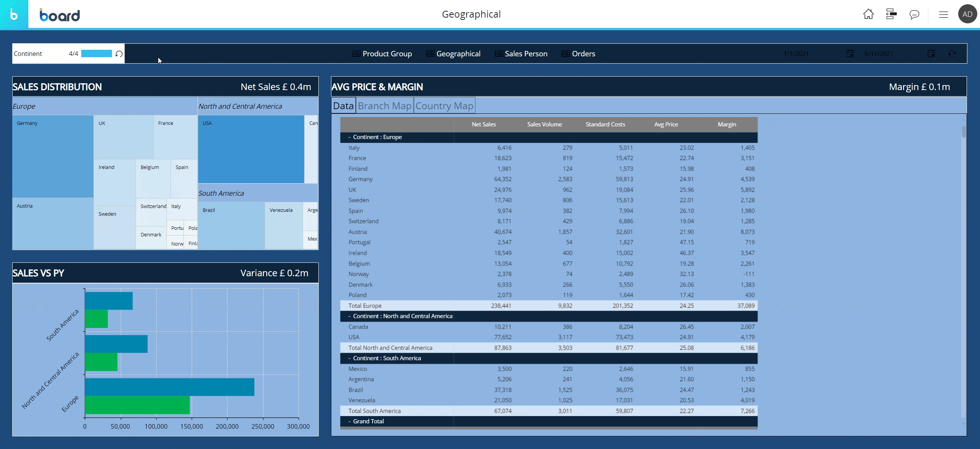This screenshot has width=980, height=449.
Task: Switch to the Branch Map tab
Action: pyautogui.click(x=384, y=106)
